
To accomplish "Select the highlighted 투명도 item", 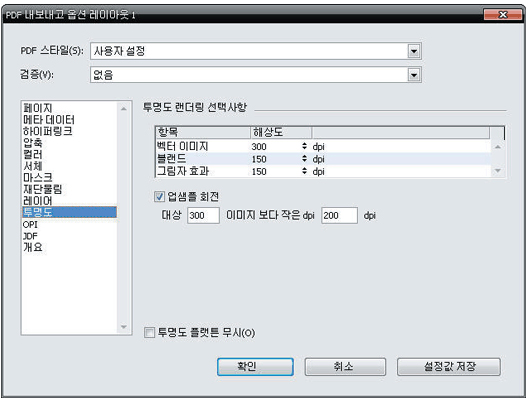I will tap(69, 212).
